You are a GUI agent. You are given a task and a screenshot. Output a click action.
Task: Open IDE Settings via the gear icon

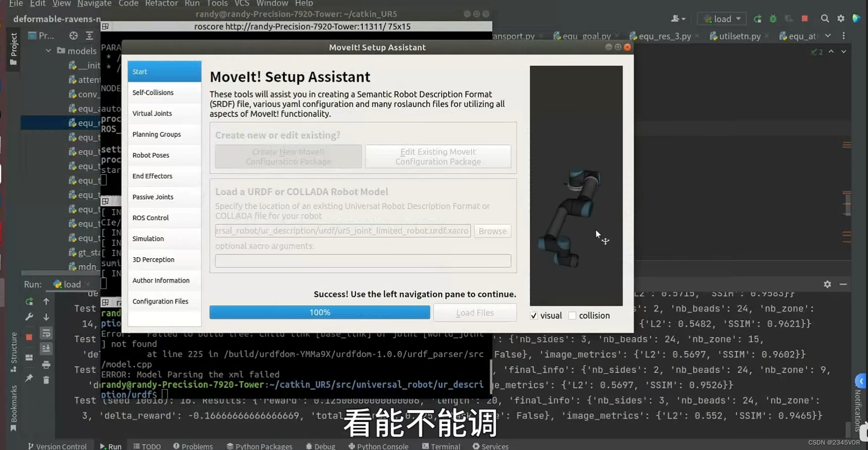pyautogui.click(x=841, y=18)
